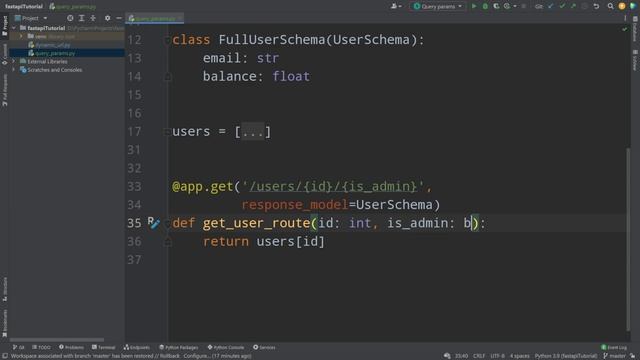The image size is (640, 360).
Task: Open the Python Packages tab
Action: coord(179,347)
